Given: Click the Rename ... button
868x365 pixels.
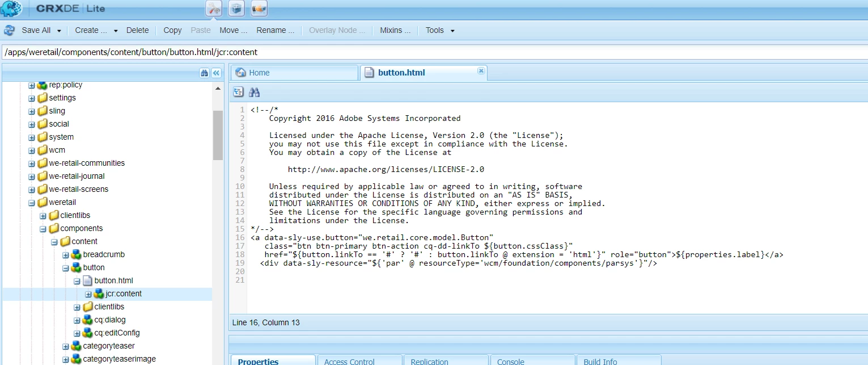Looking at the screenshot, I should point(276,30).
